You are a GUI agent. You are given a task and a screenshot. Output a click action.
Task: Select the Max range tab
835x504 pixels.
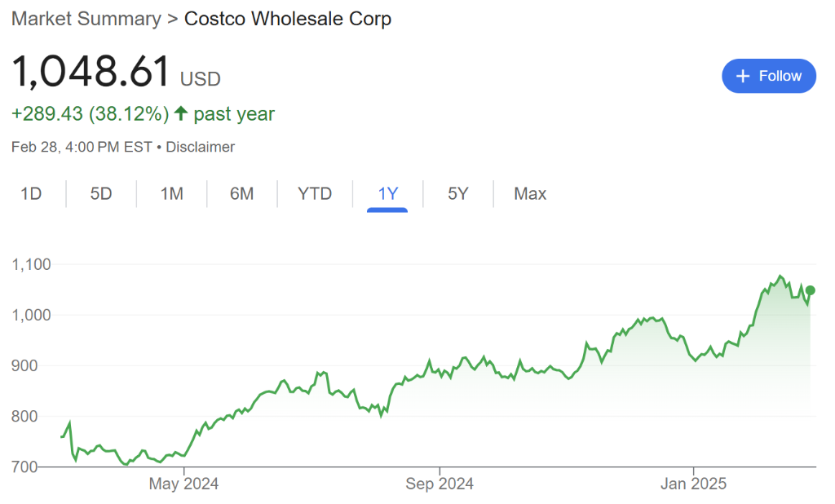pyautogui.click(x=530, y=193)
